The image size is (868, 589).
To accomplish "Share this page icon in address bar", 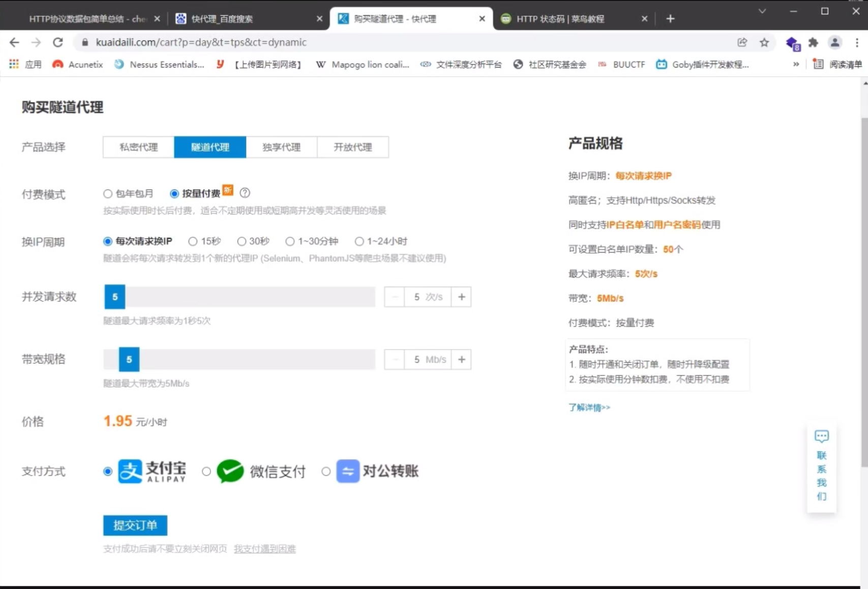I will coord(742,42).
